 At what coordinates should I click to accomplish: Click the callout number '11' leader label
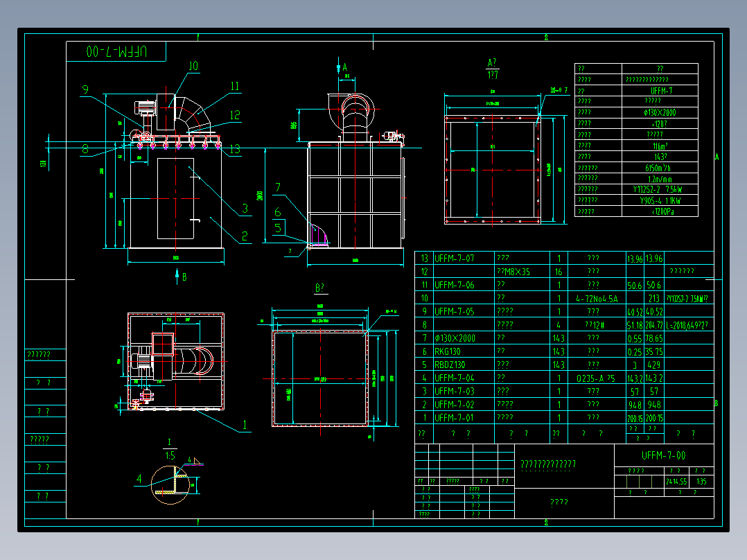click(x=234, y=86)
